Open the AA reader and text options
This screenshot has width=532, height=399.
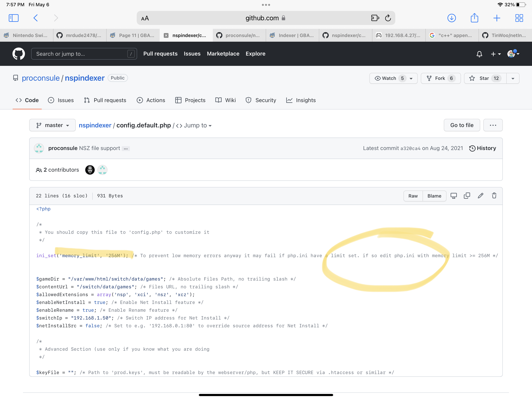145,18
